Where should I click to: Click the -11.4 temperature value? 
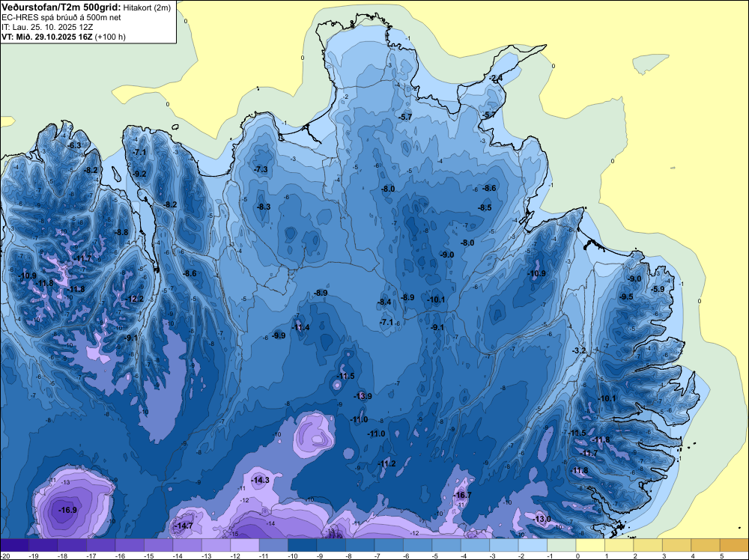pos(300,327)
